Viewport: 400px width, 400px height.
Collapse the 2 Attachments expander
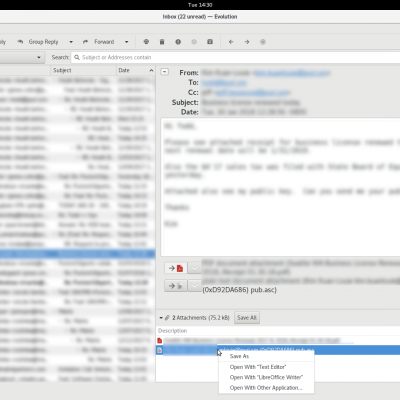(x=161, y=318)
